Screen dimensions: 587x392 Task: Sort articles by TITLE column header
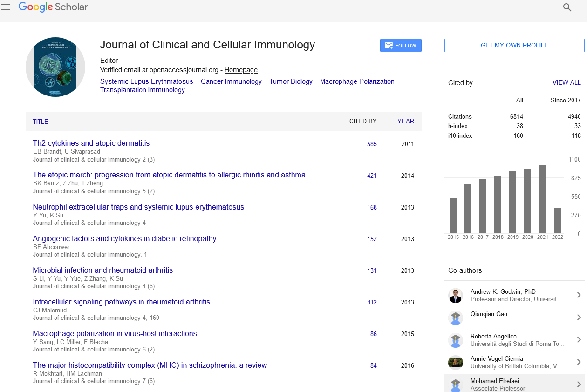[x=41, y=122]
